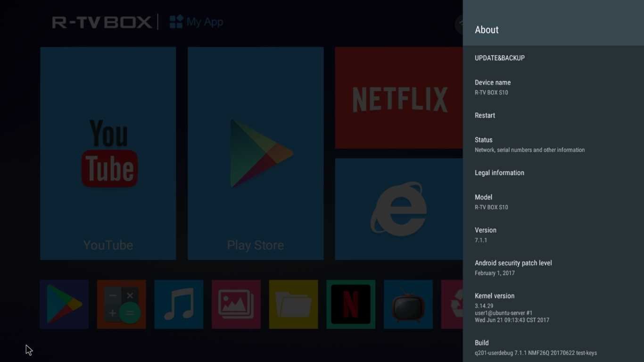Launch Play Store icon in bottom row
Screen dimensions: 644x362
(x=64, y=304)
